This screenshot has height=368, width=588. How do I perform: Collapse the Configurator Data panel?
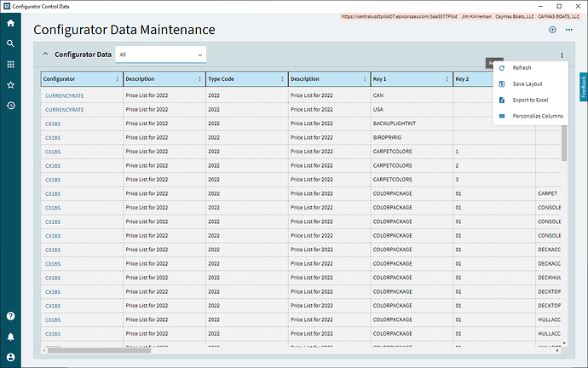coord(46,55)
